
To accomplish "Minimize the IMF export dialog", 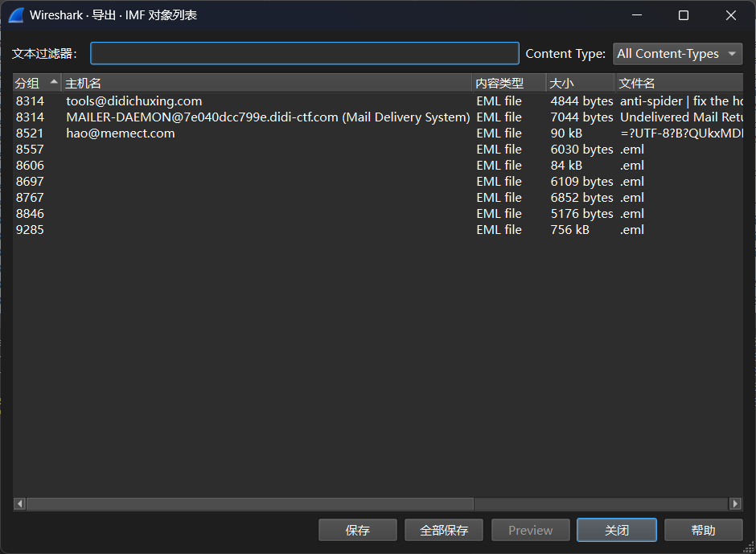I will coord(637,15).
